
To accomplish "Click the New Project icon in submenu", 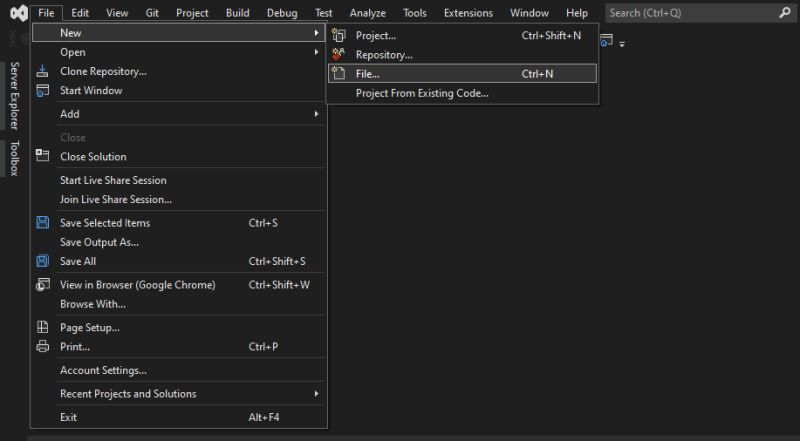I will (339, 35).
